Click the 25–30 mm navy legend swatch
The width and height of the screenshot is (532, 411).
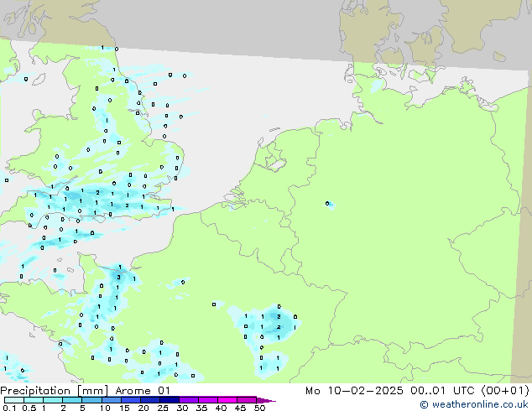[169, 400]
